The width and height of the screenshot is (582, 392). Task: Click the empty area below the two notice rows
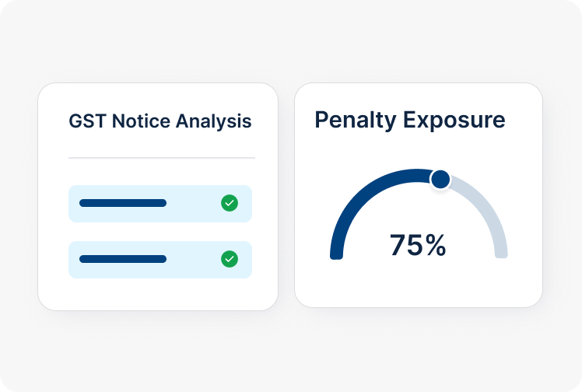(x=158, y=294)
